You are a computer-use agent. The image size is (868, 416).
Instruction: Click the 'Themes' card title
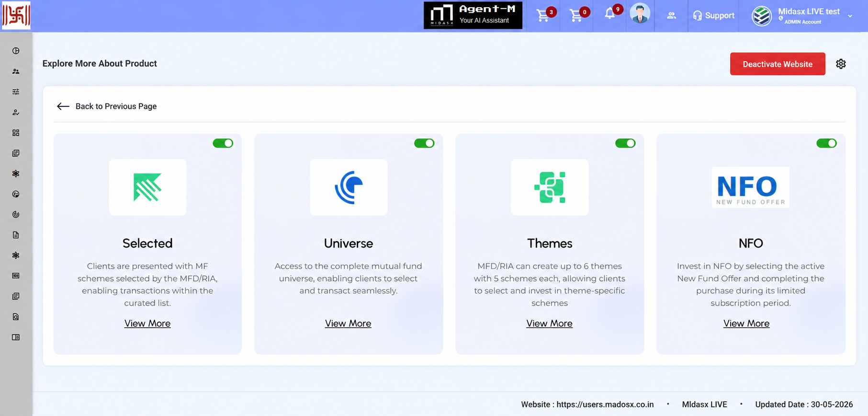point(550,243)
